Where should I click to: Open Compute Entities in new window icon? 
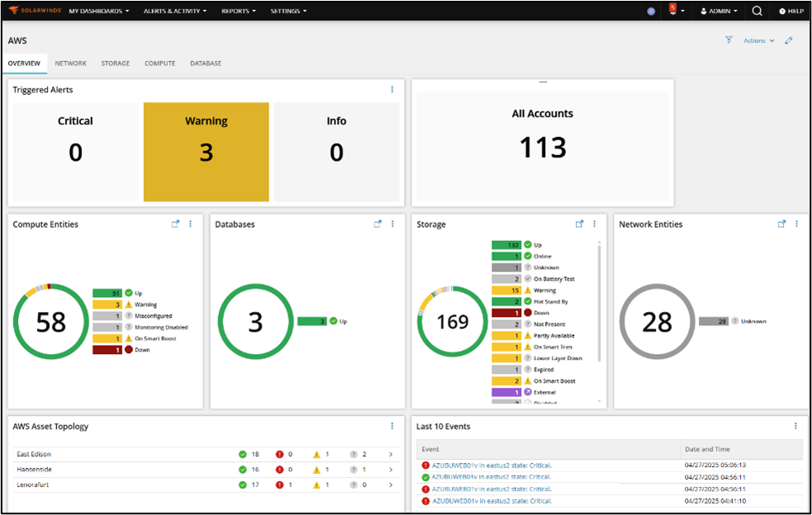[176, 224]
